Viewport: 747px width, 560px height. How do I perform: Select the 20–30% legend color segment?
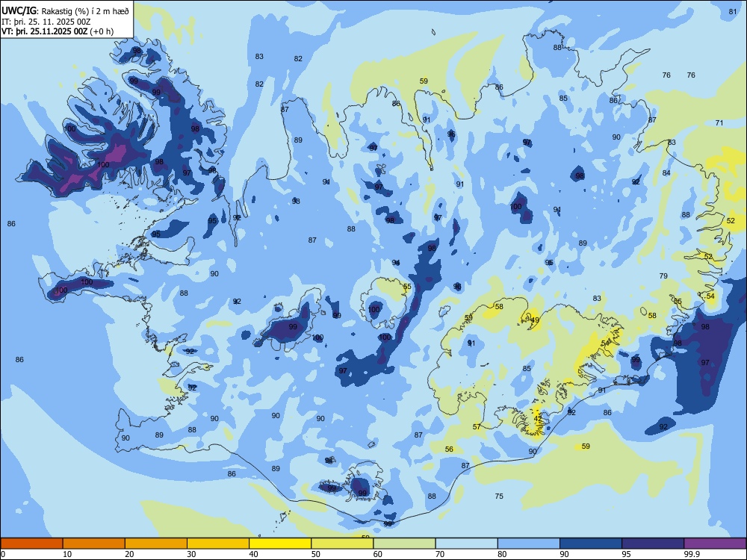pos(156,544)
